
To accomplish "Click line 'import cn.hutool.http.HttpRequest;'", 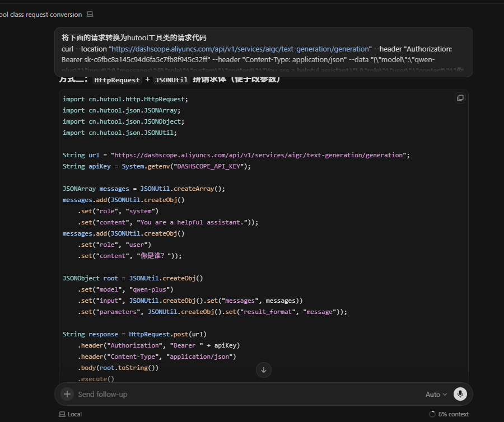I will pyautogui.click(x=125, y=99).
